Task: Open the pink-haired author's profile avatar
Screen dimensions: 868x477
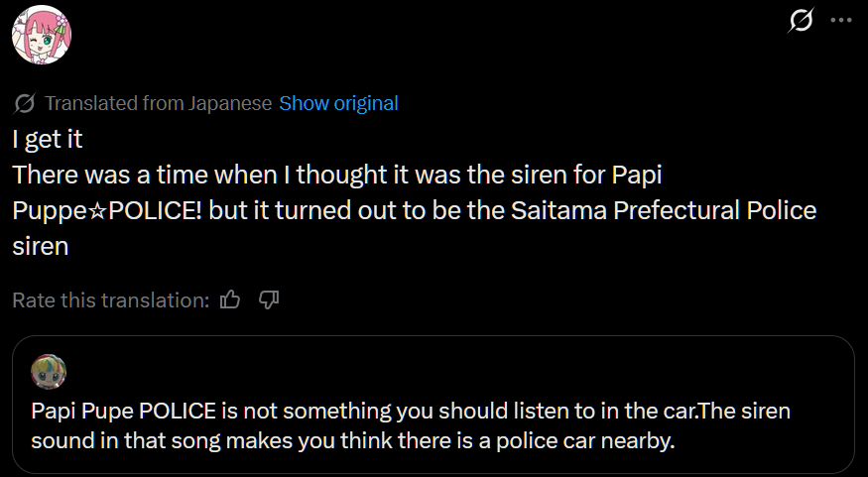Action: (41, 35)
